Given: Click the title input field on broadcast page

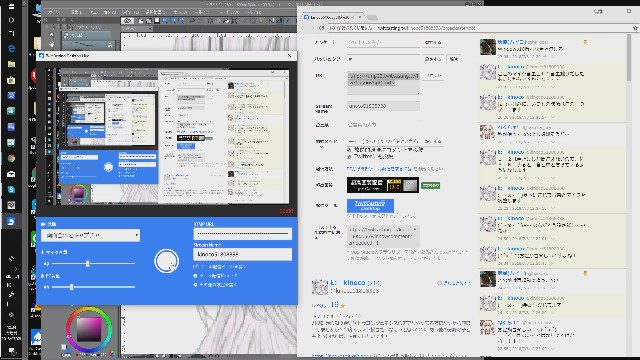Looking at the screenshot, I should pos(383,42).
